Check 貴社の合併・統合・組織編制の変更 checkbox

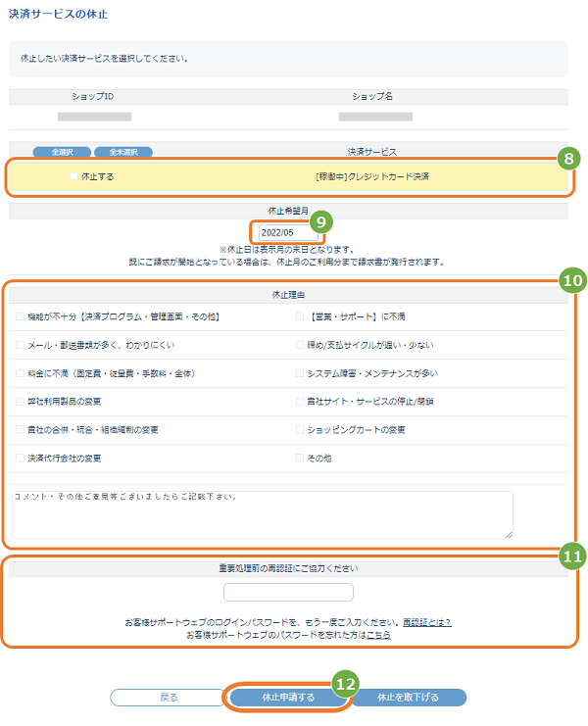[x=20, y=430]
